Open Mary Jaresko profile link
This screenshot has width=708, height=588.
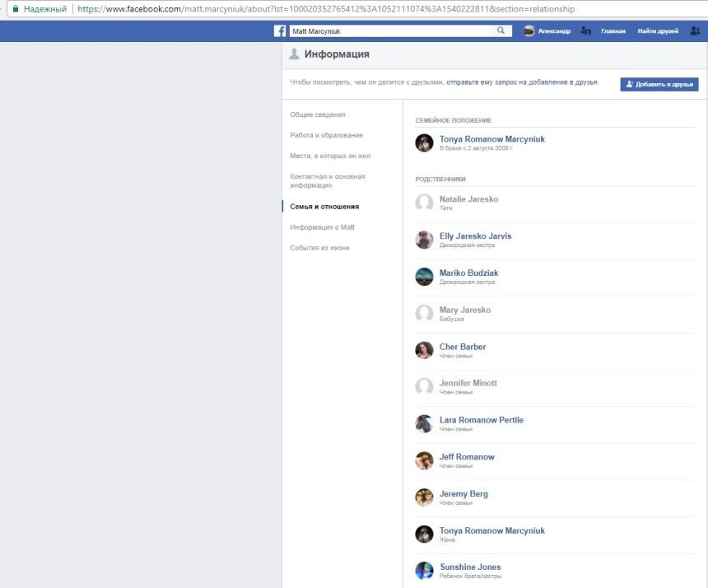[x=465, y=310]
